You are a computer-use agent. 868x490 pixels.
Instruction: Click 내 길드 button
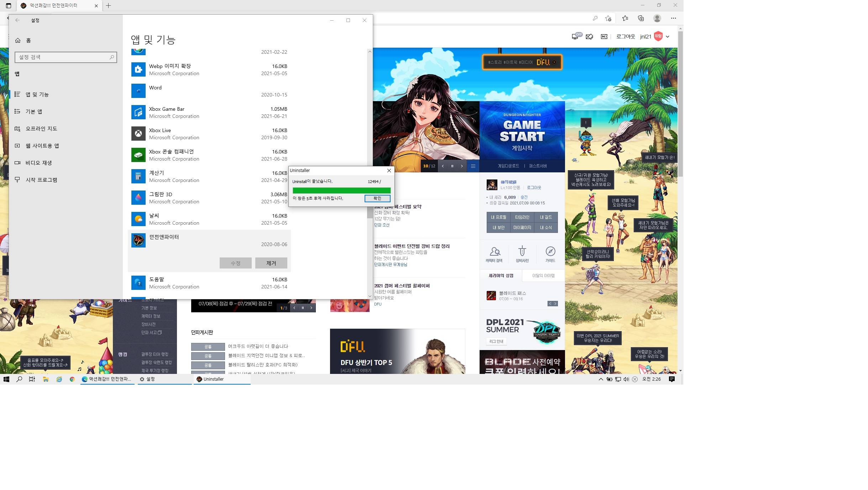tap(546, 217)
